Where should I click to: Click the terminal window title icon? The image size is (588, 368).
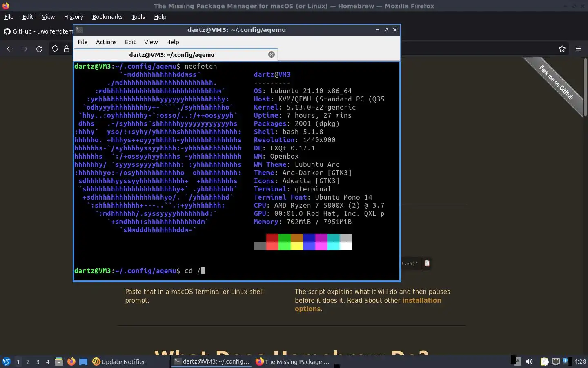click(x=79, y=29)
